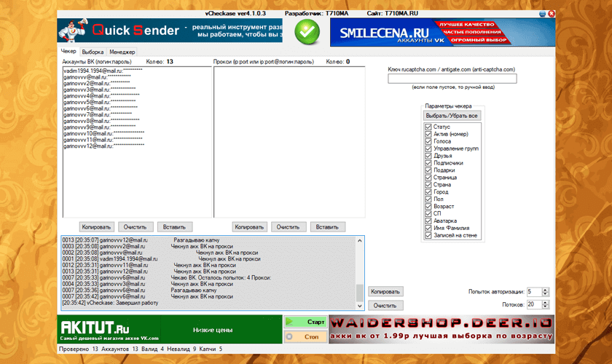The height and width of the screenshot is (364, 612).
Task: Toggle the Статус checkbox
Action: pyautogui.click(x=428, y=127)
